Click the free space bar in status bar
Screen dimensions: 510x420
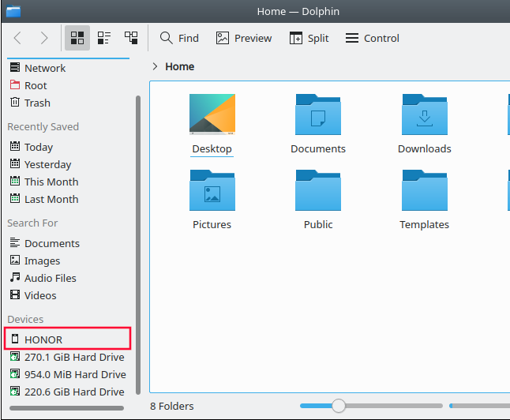click(x=479, y=406)
